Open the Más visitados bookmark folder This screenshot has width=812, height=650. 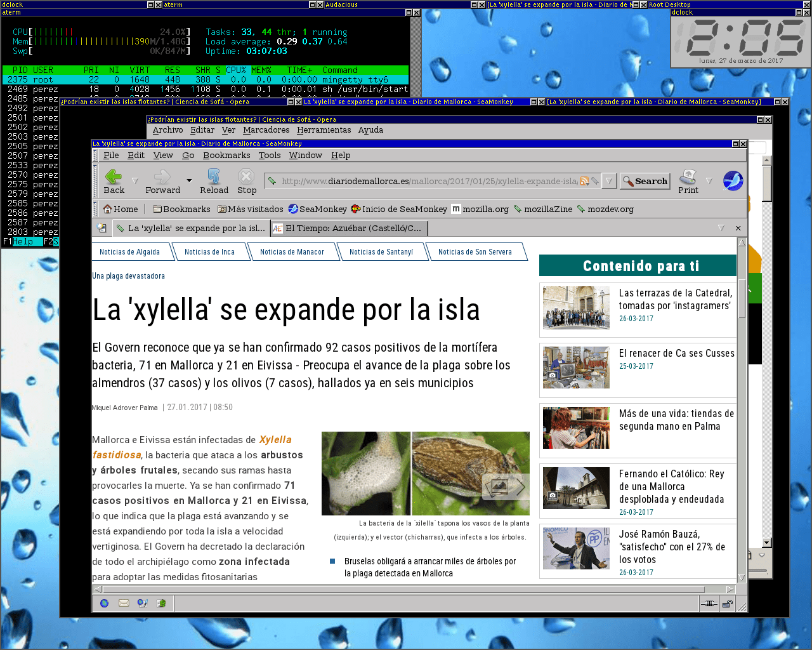click(x=250, y=209)
